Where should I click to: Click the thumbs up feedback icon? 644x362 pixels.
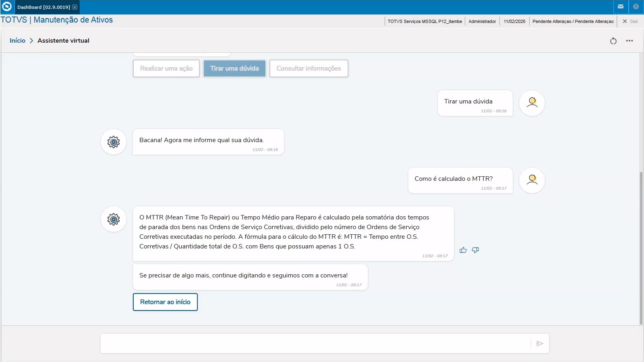(x=463, y=250)
